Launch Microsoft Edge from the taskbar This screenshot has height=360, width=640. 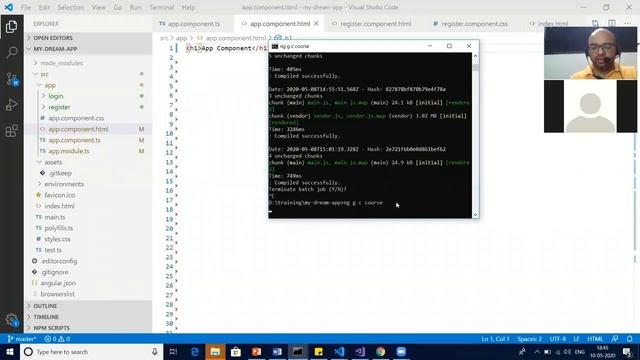[x=195, y=351]
